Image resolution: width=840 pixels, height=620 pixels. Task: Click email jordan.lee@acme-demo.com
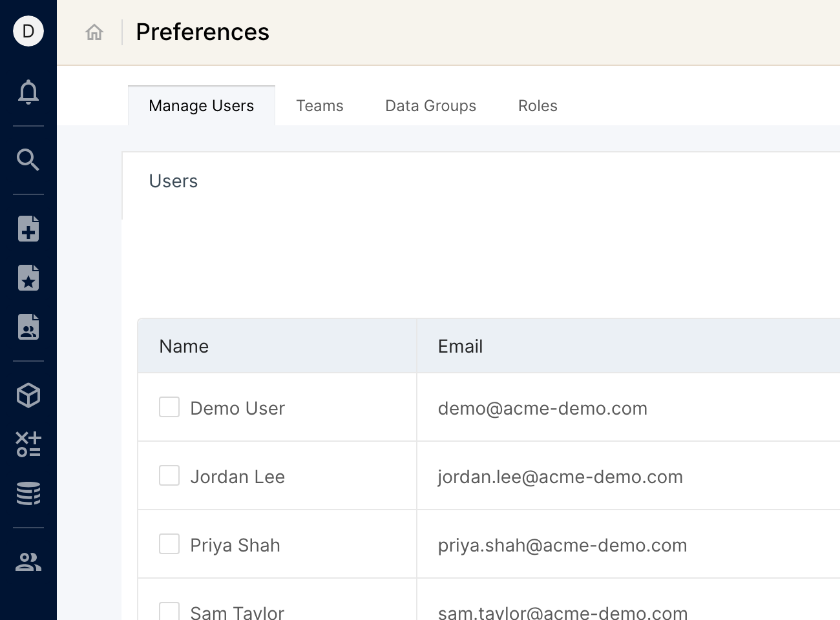click(560, 477)
